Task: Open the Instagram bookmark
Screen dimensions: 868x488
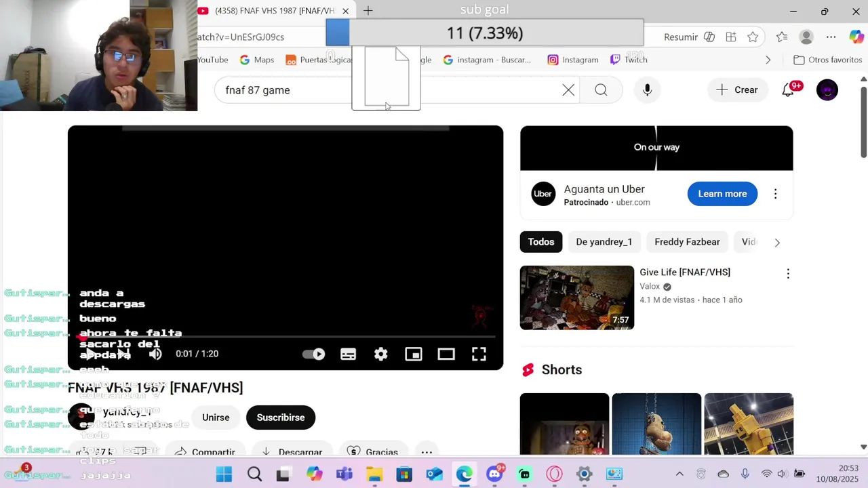Action: click(573, 60)
